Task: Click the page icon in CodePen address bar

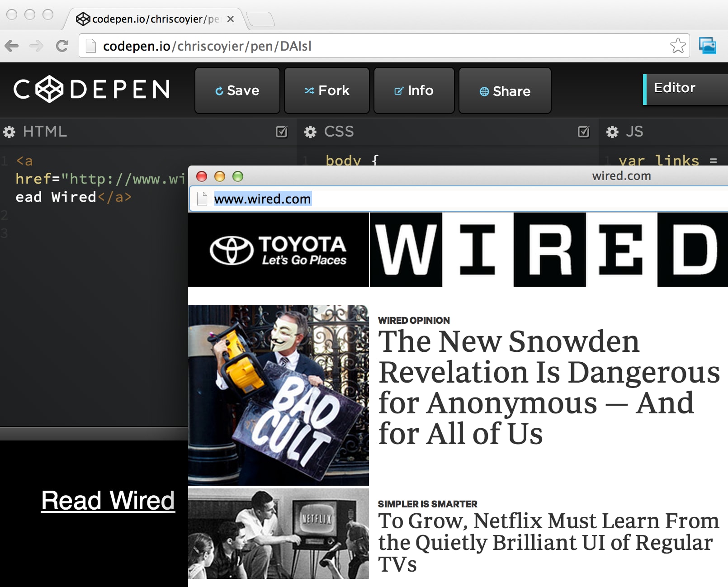Action: (x=91, y=46)
